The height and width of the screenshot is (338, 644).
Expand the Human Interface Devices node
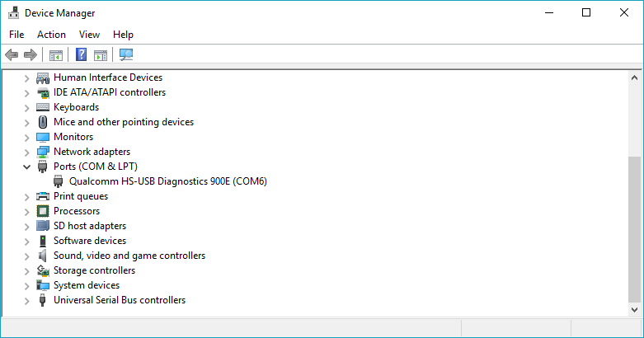pyautogui.click(x=26, y=78)
